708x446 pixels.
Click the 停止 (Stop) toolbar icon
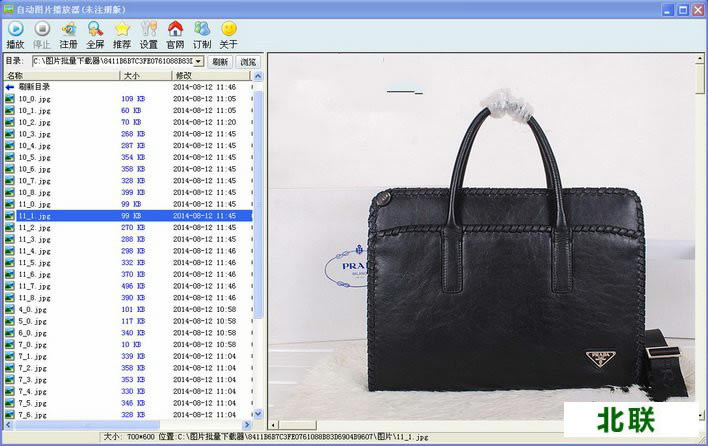[42, 29]
